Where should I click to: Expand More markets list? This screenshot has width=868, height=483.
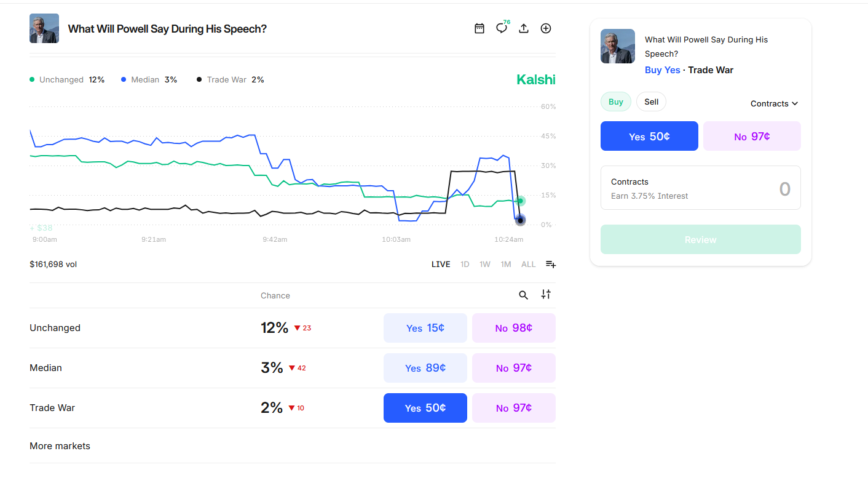click(60, 446)
